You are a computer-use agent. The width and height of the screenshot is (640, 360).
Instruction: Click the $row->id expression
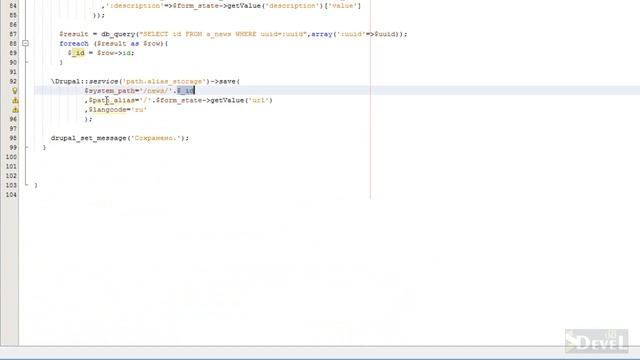pyautogui.click(x=115, y=53)
